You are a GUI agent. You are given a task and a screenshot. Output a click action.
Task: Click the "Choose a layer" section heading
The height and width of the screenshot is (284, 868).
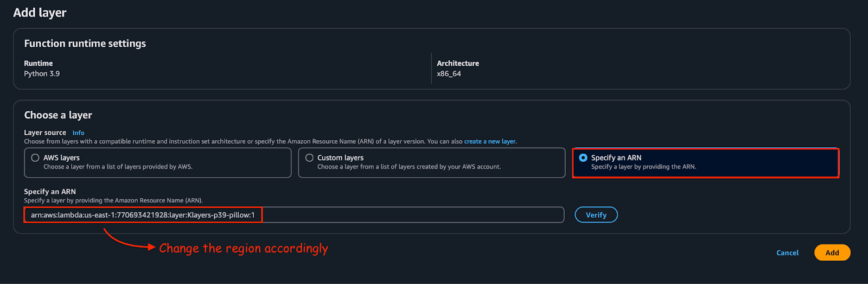[58, 115]
